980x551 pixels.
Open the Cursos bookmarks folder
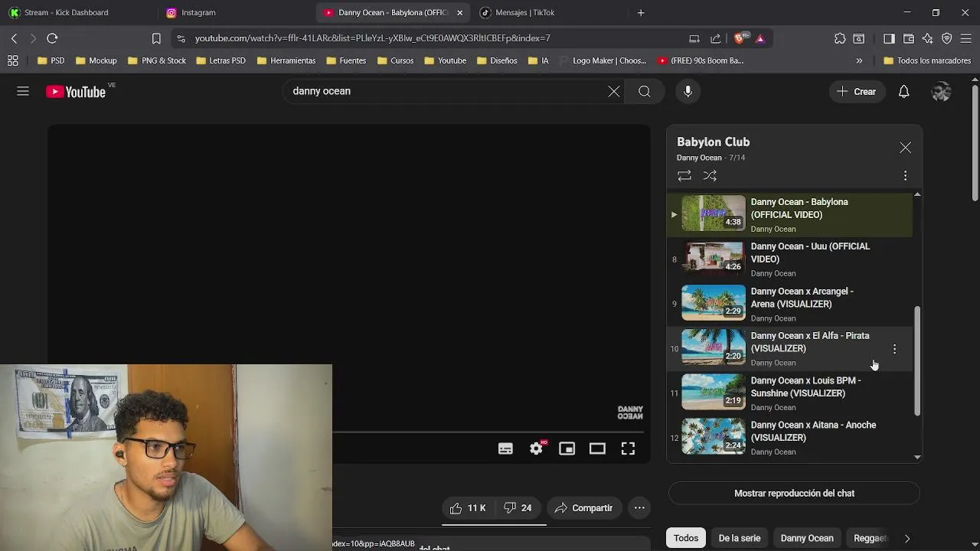click(x=395, y=60)
